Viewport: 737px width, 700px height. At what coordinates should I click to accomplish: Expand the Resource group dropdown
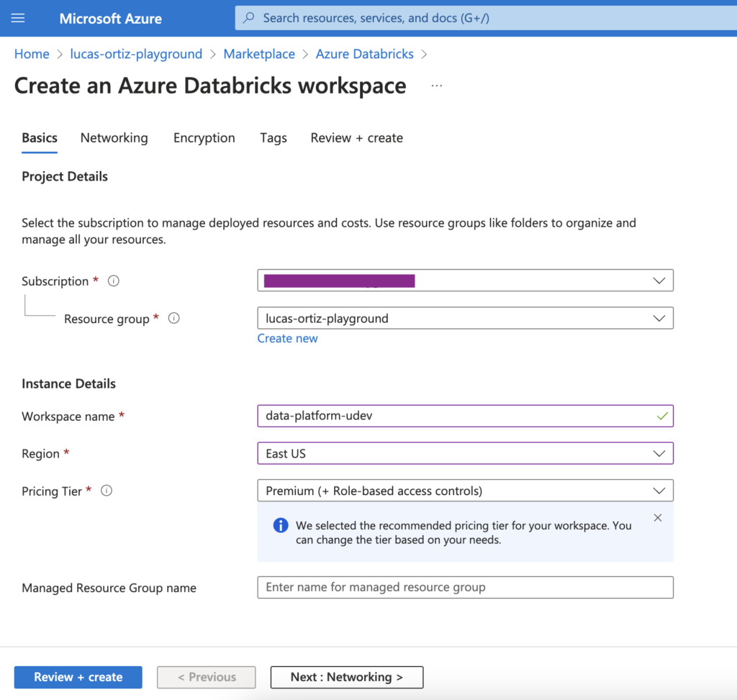[466, 318]
